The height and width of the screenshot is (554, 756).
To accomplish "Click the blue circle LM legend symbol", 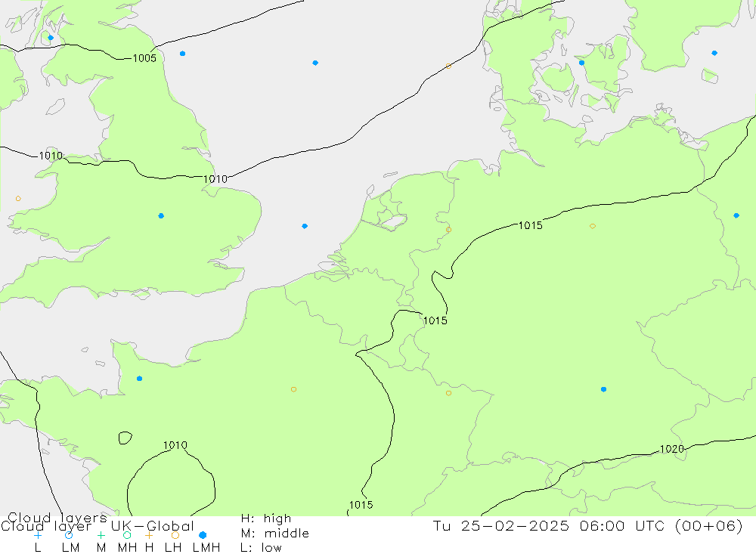I will click(x=69, y=535).
